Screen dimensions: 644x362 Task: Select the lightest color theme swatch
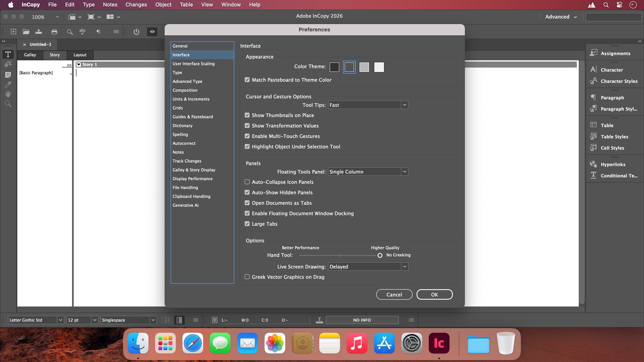(x=379, y=67)
